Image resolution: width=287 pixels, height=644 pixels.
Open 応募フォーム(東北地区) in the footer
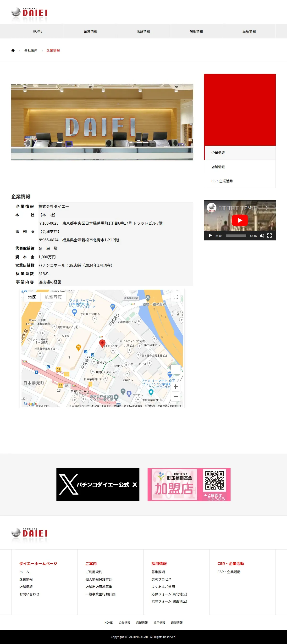(169, 594)
